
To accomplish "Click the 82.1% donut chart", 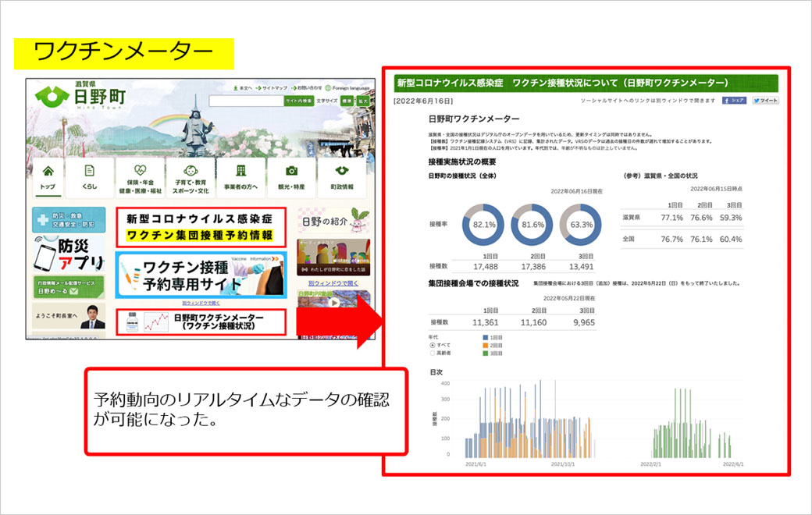I will (483, 225).
